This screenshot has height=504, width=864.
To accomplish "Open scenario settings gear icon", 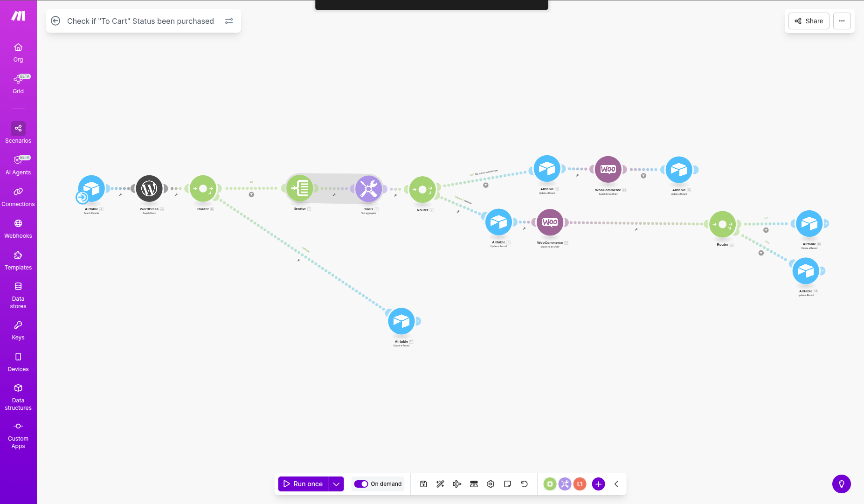I will 491,484.
